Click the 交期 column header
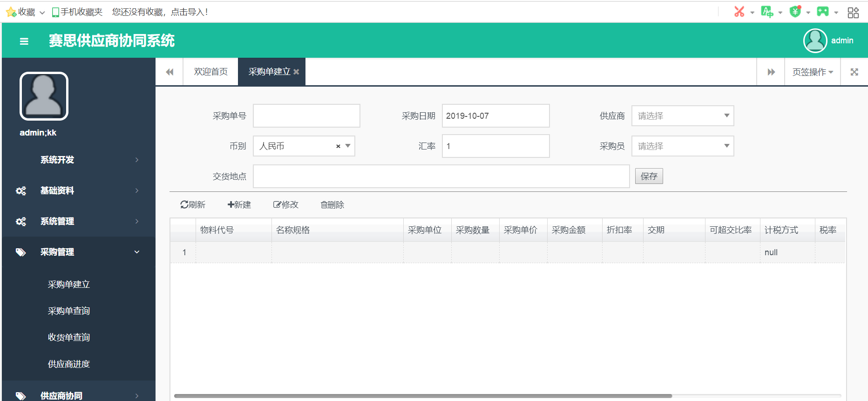Screen dimensions: 868x401 pos(674,230)
